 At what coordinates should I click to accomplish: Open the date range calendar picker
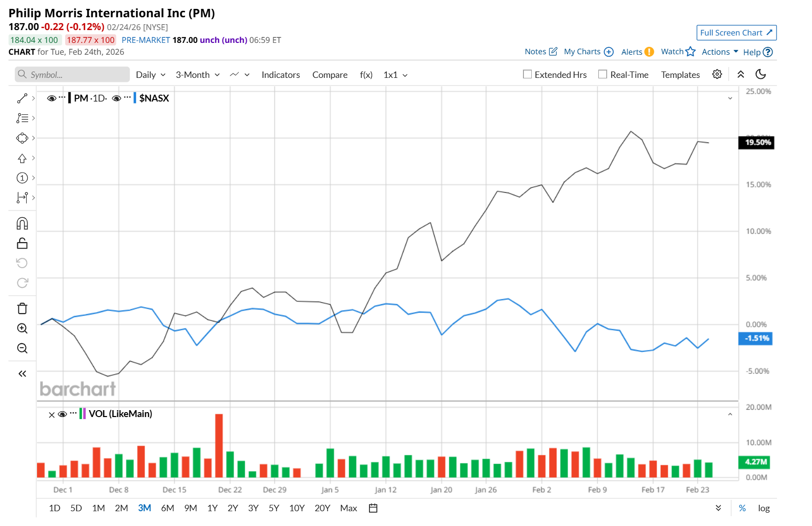[x=373, y=508]
